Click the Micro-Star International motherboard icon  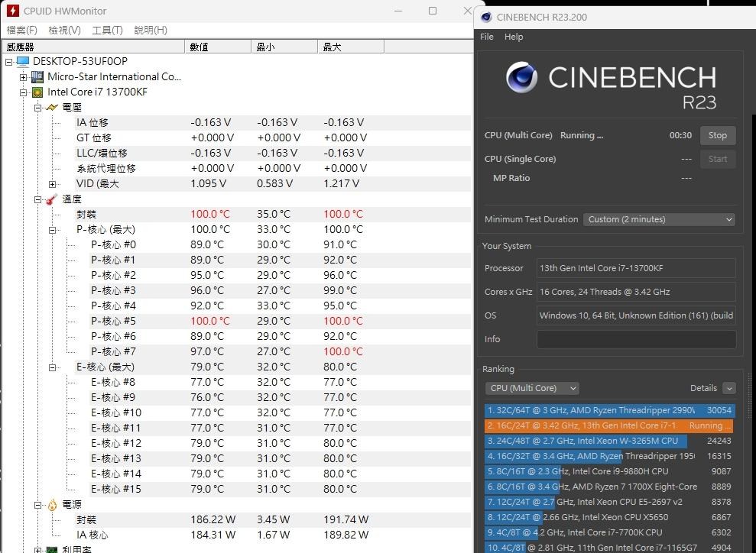point(37,76)
